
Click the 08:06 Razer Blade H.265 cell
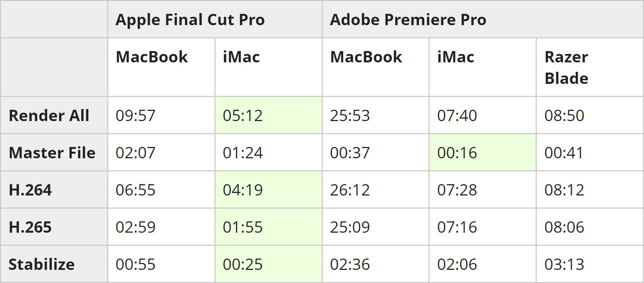coord(564,227)
